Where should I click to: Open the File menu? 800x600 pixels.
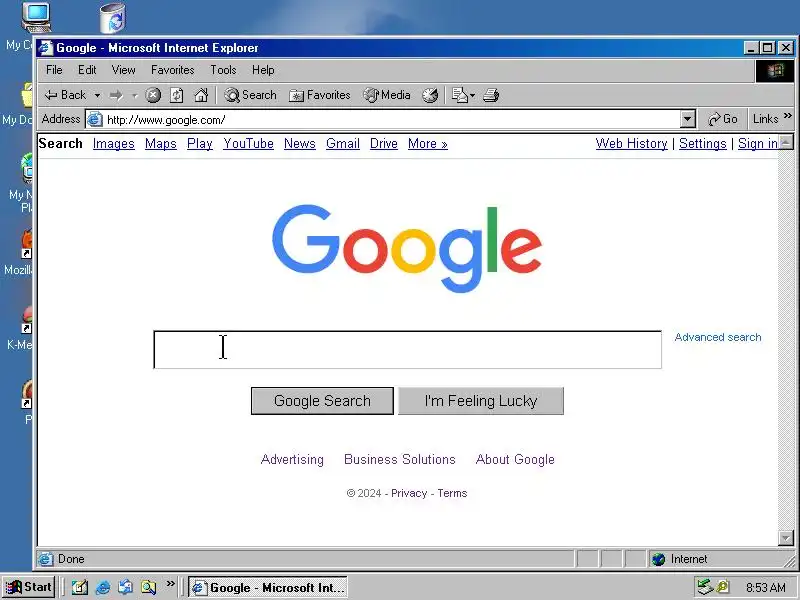pos(54,70)
